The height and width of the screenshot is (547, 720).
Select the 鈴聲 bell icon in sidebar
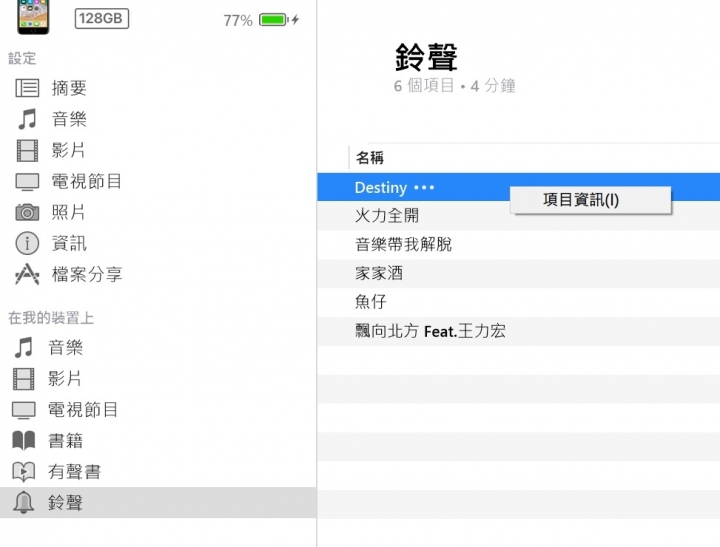coord(23,502)
